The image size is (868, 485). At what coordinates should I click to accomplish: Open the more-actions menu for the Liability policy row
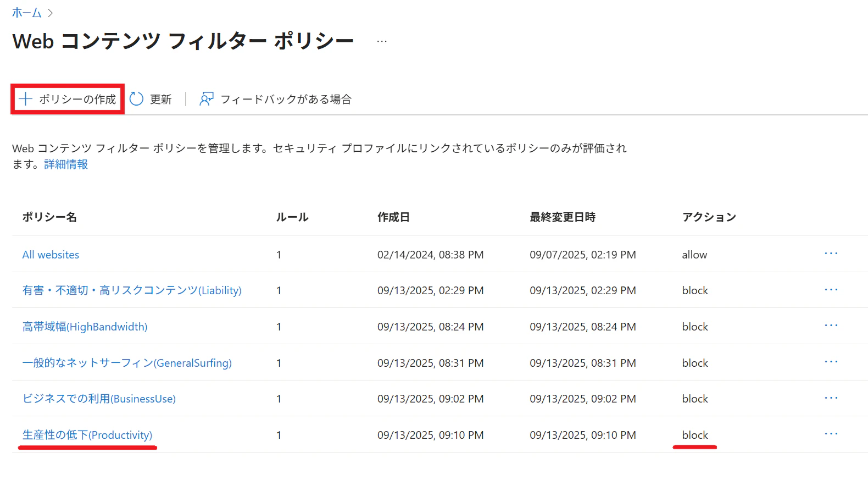pos(831,289)
